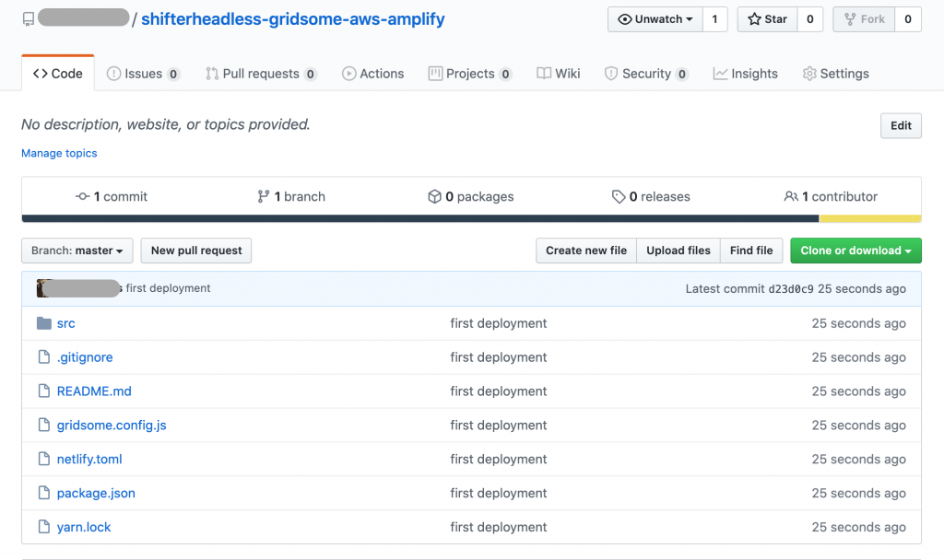Image resolution: width=944 pixels, height=560 pixels.
Task: Open the gridsome.config.js file
Action: click(x=112, y=426)
